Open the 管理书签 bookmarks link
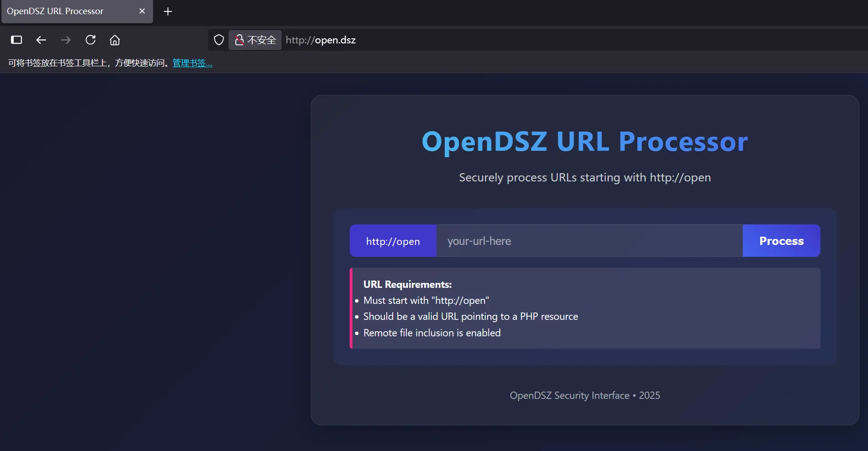Screen dimensions: 868x451 point(192,63)
